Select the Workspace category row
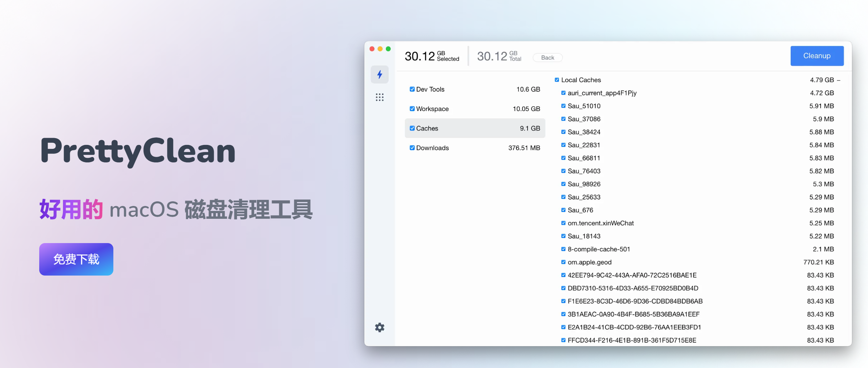 [475, 109]
